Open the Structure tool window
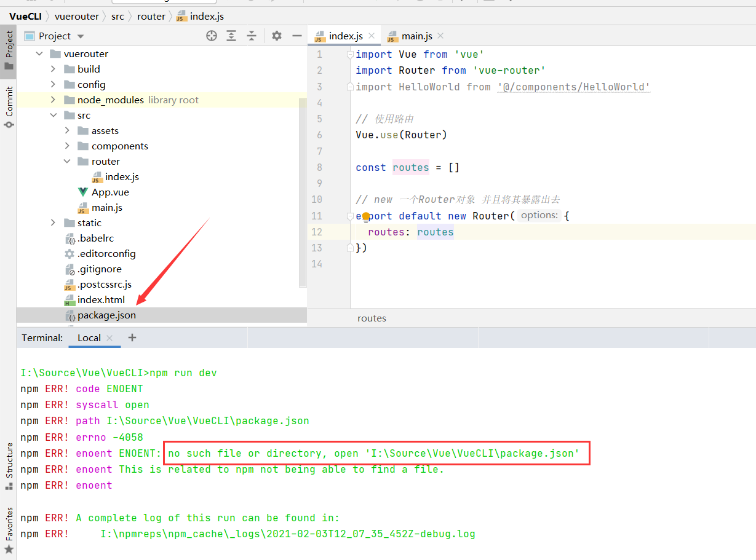The image size is (756, 560). 8,464
